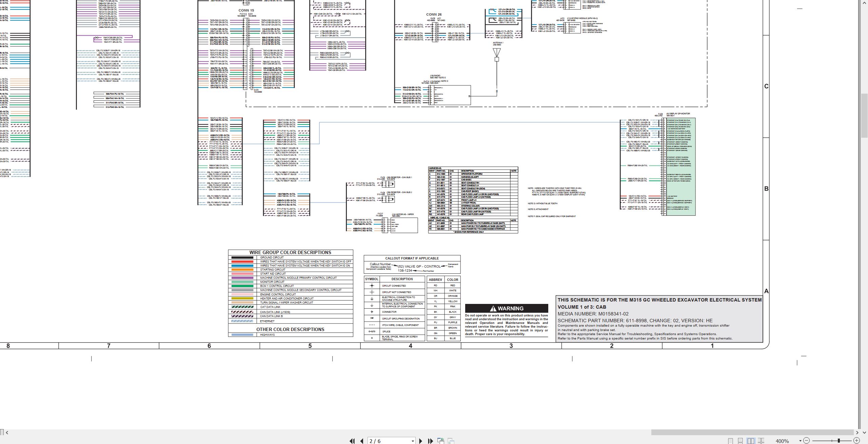Click the CONN 15 connector label
The width and height of the screenshot is (868, 444).
[x=246, y=11]
